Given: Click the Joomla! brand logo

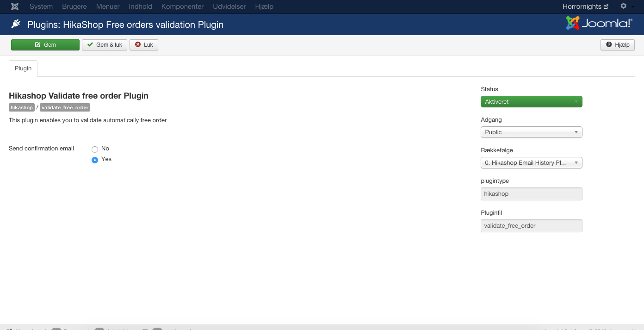Looking at the screenshot, I should pos(599,23).
